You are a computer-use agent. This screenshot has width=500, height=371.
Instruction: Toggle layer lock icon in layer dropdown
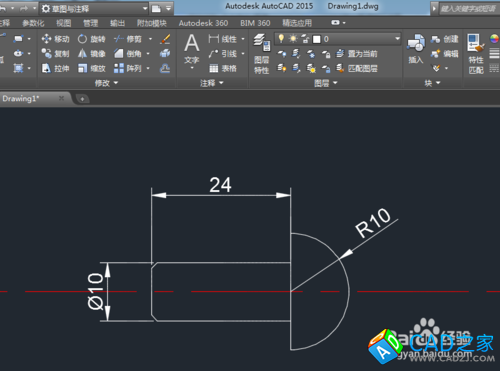(305, 39)
